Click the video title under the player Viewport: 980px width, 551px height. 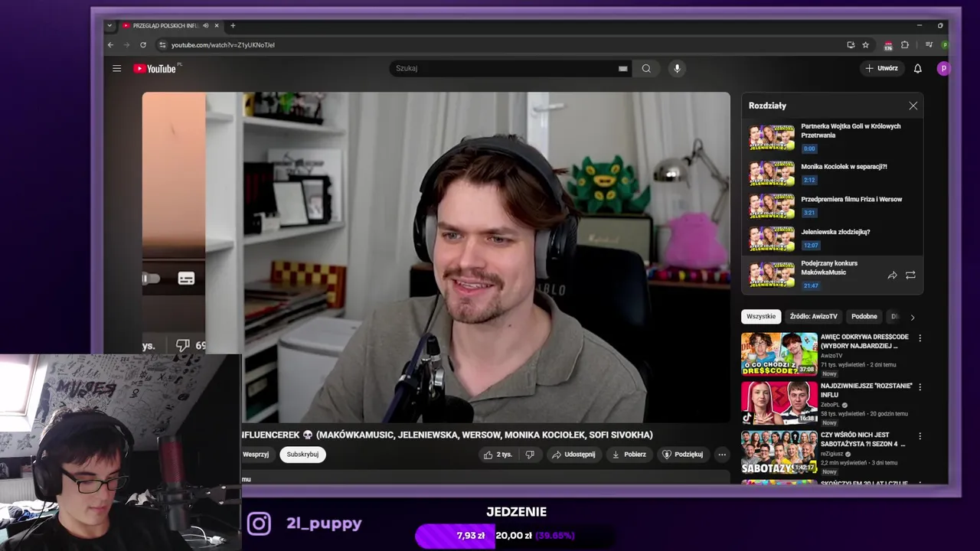point(447,435)
